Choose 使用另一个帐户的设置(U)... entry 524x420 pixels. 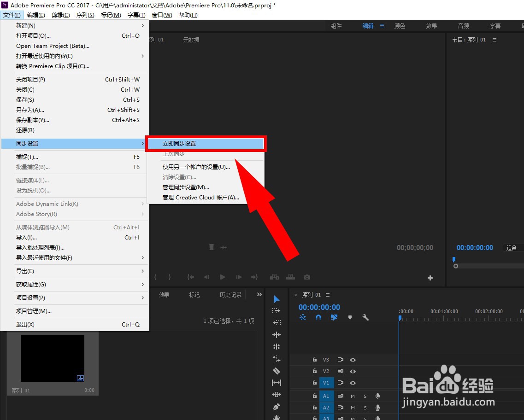pyautogui.click(x=206, y=167)
